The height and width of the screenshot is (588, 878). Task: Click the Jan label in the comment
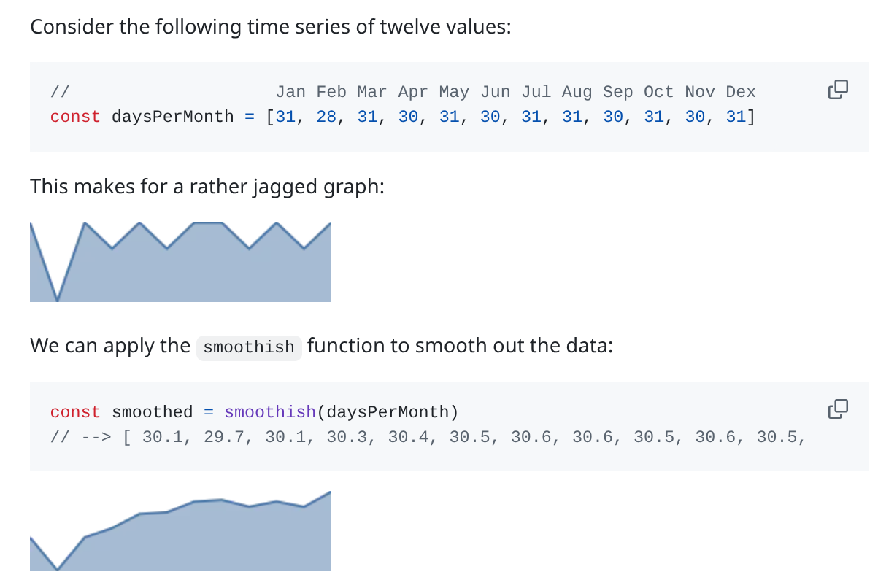click(290, 92)
